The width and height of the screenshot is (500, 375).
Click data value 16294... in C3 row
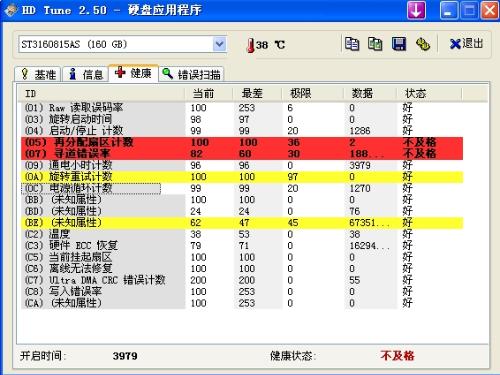click(x=369, y=246)
